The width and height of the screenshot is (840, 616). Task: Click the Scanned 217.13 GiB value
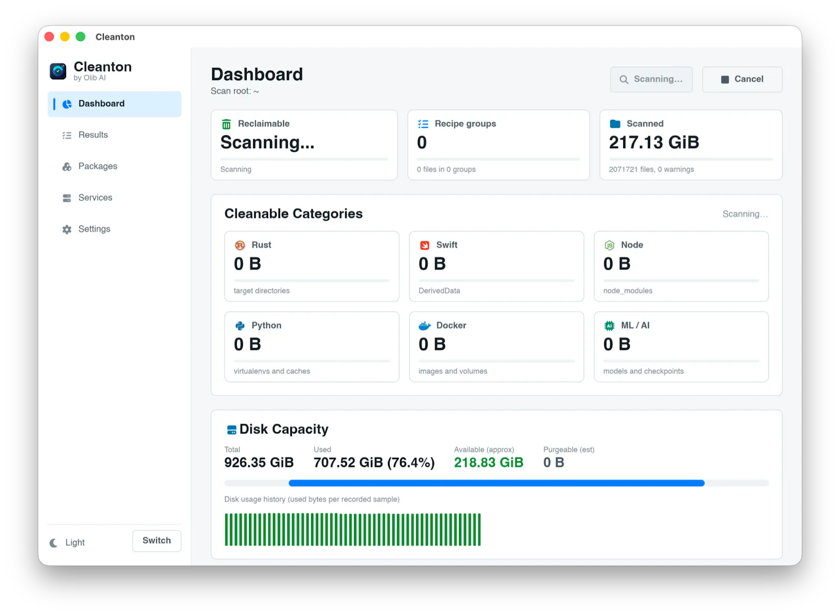tap(654, 142)
